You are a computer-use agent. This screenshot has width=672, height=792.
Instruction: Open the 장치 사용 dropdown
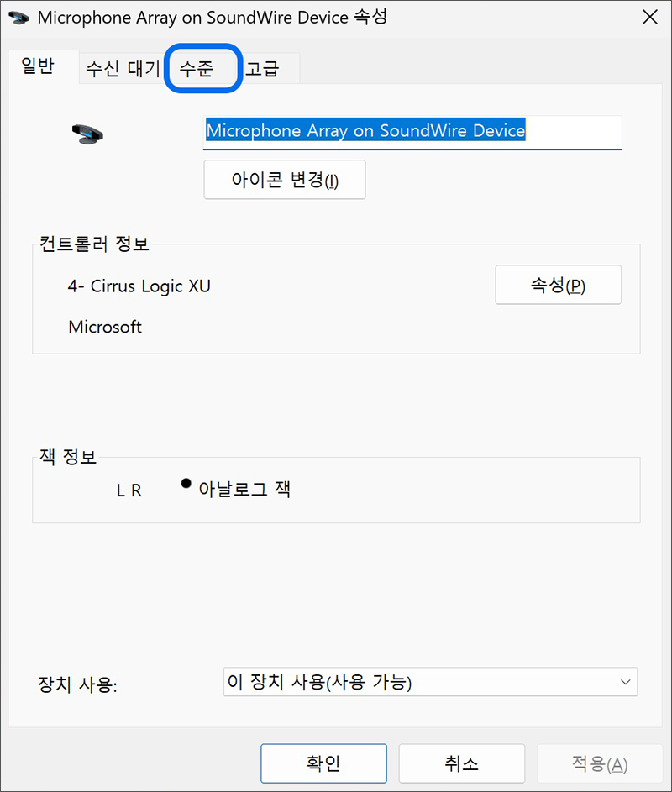[x=625, y=682]
